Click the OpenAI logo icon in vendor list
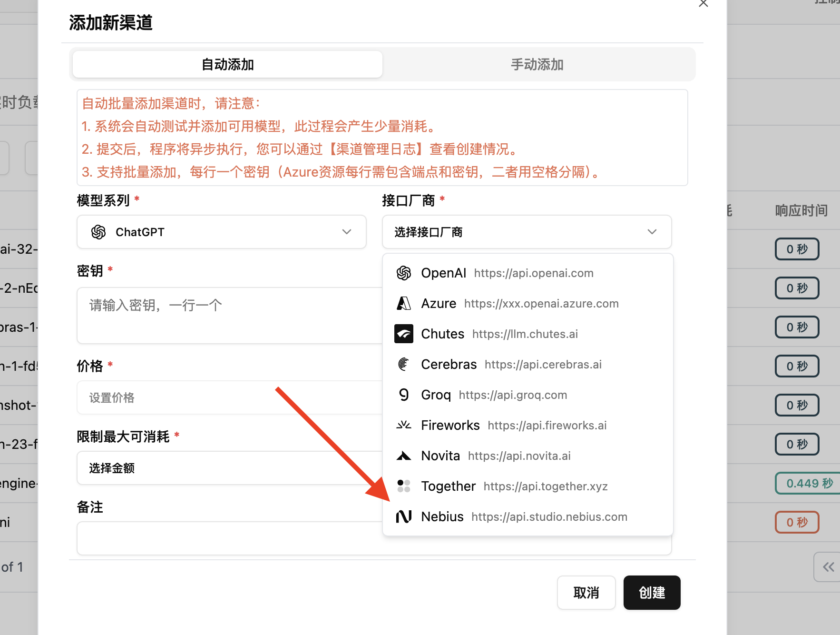Image resolution: width=840 pixels, height=635 pixels. [403, 273]
